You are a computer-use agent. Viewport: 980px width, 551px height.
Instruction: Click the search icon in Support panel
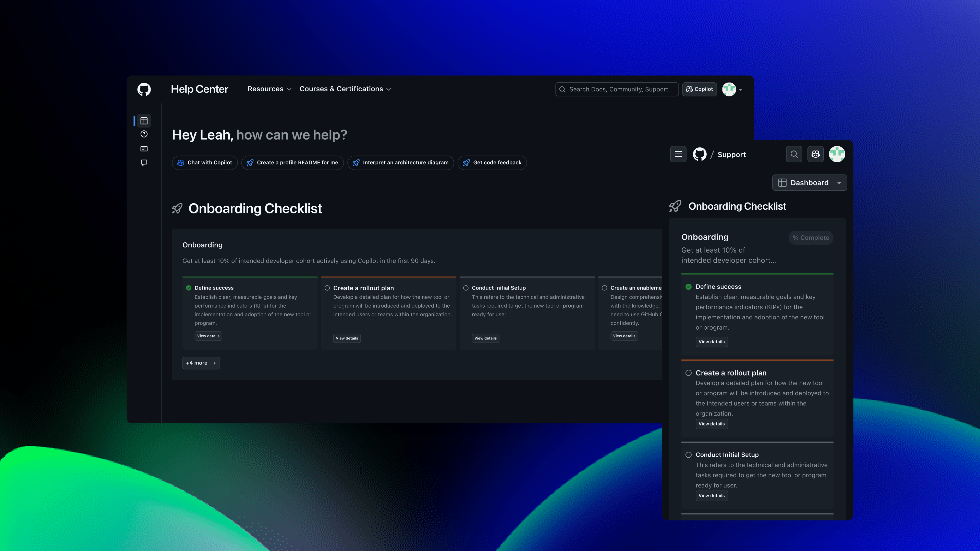pyautogui.click(x=794, y=154)
